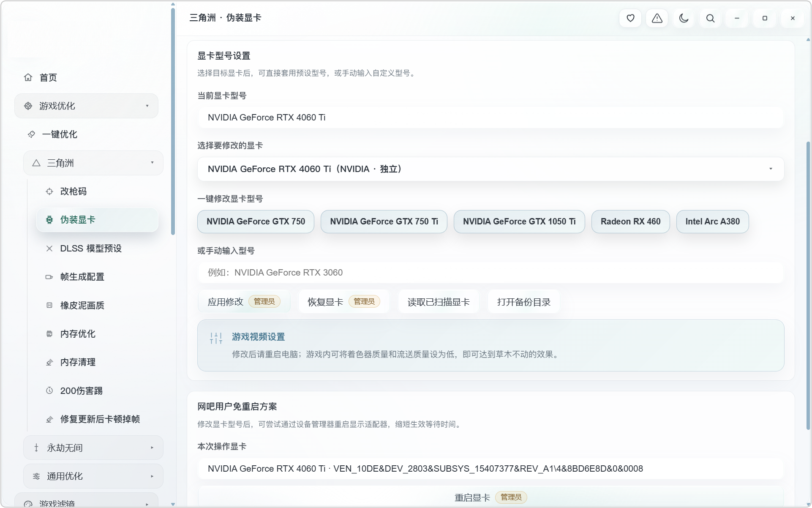Click the sidebar vertical scrollbar
Image resolution: width=812 pixels, height=508 pixels.
(173, 122)
